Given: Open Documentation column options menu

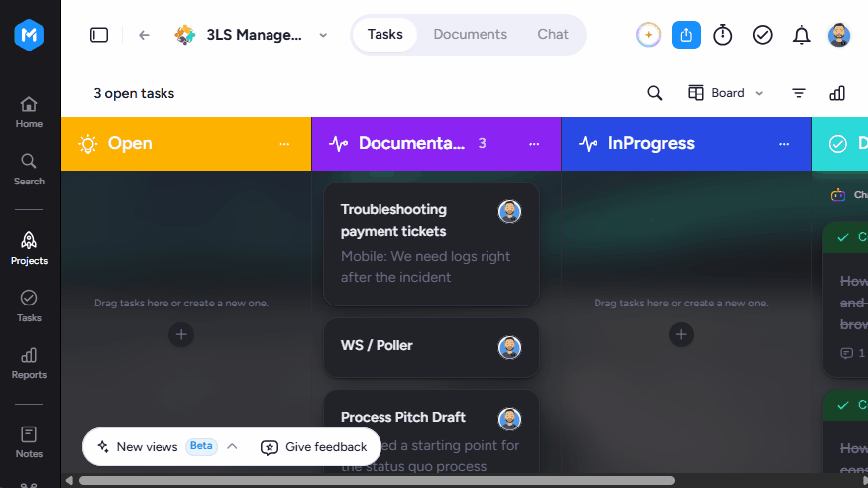Looking at the screenshot, I should [534, 144].
